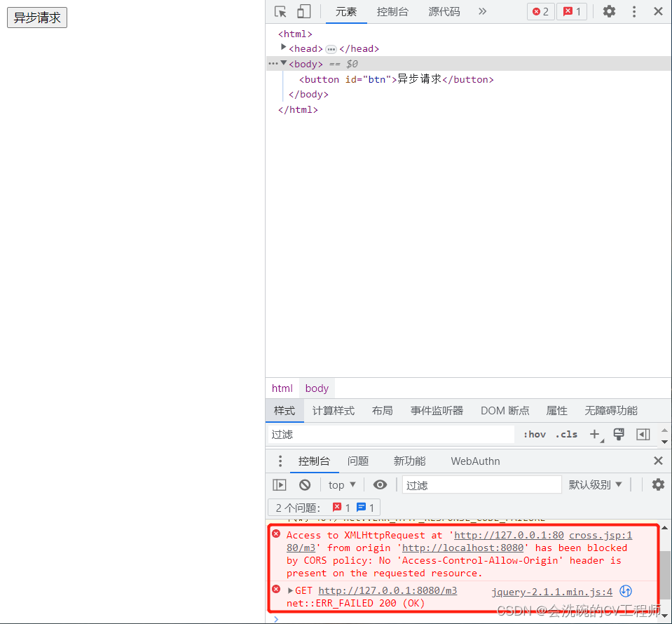Open DevTools settings gear in top bar
Screen dimensions: 672x624
click(609, 12)
